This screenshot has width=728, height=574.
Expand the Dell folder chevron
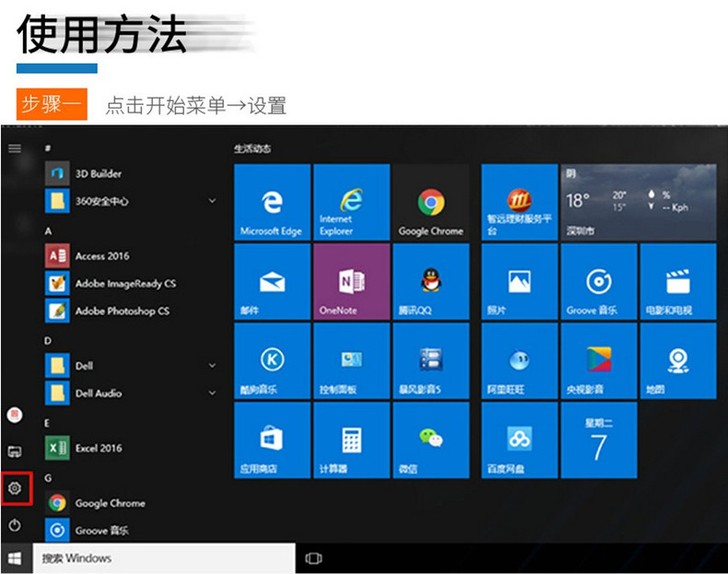point(212,366)
